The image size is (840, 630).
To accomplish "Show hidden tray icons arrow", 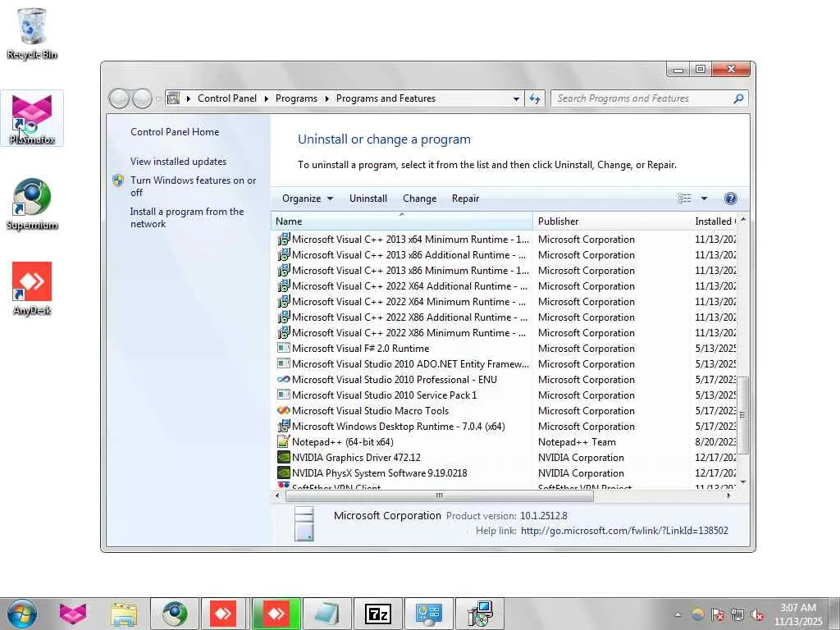I will [x=678, y=614].
